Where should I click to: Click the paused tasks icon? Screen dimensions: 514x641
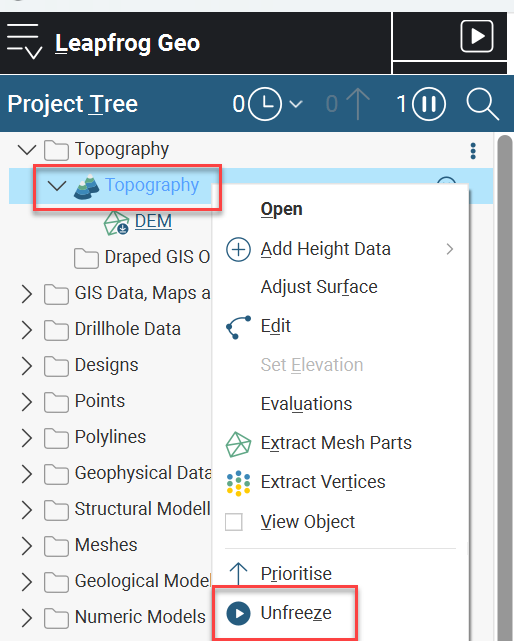[429, 104]
